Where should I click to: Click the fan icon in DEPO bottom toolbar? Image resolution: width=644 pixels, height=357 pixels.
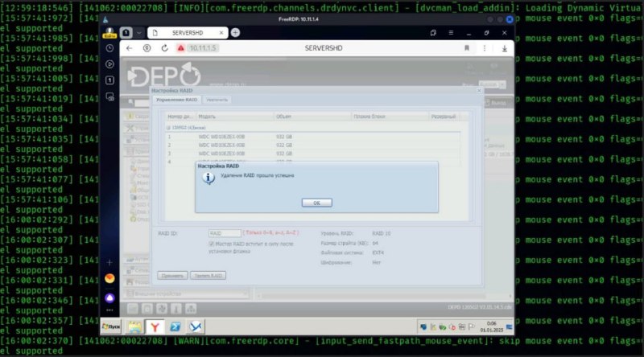[x=162, y=309]
